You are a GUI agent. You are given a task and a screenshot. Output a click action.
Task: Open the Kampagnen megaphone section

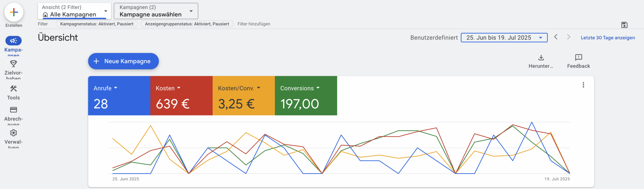click(x=14, y=41)
